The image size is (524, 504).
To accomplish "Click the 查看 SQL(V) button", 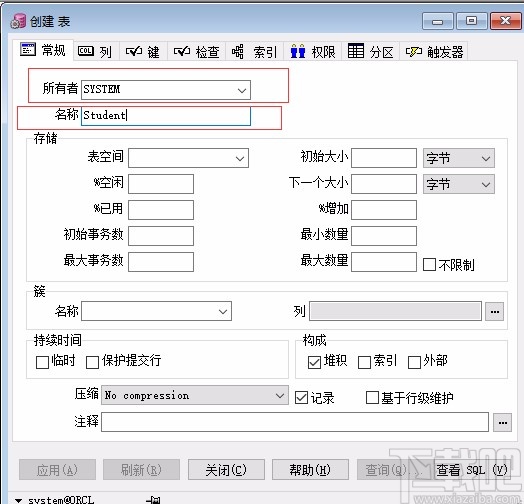I will click(473, 470).
